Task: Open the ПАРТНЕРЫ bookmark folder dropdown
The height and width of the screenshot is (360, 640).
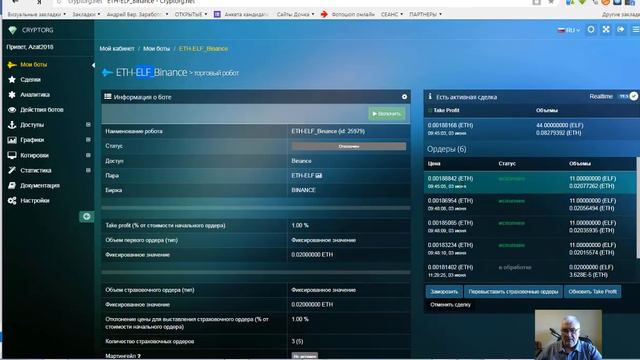Action: pos(425,14)
